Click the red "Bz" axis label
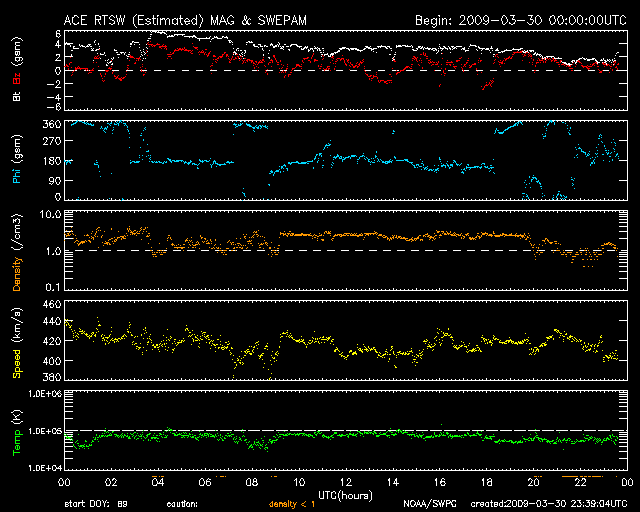Screen dimensions: 640x512 point(17,79)
